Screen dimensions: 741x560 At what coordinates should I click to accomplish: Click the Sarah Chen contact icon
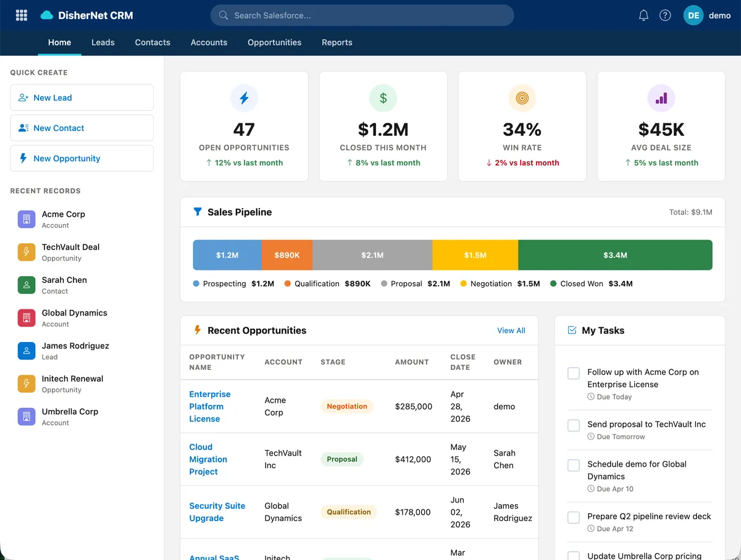click(x=26, y=285)
